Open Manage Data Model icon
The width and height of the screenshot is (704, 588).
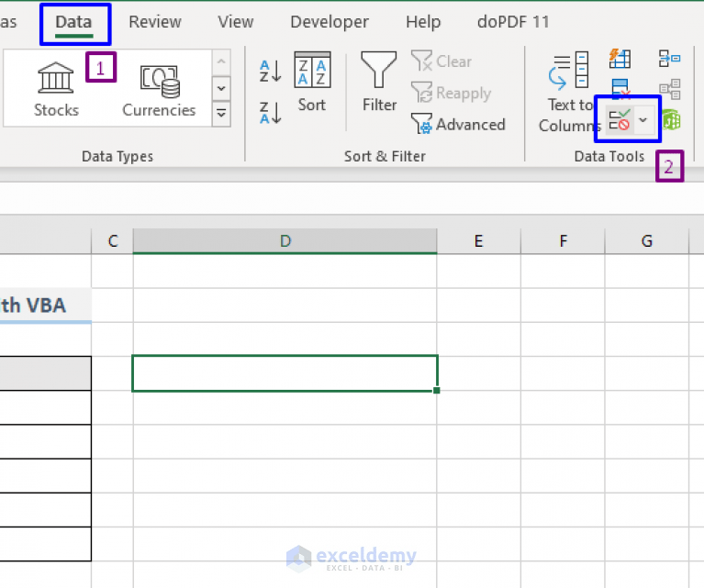(x=671, y=120)
